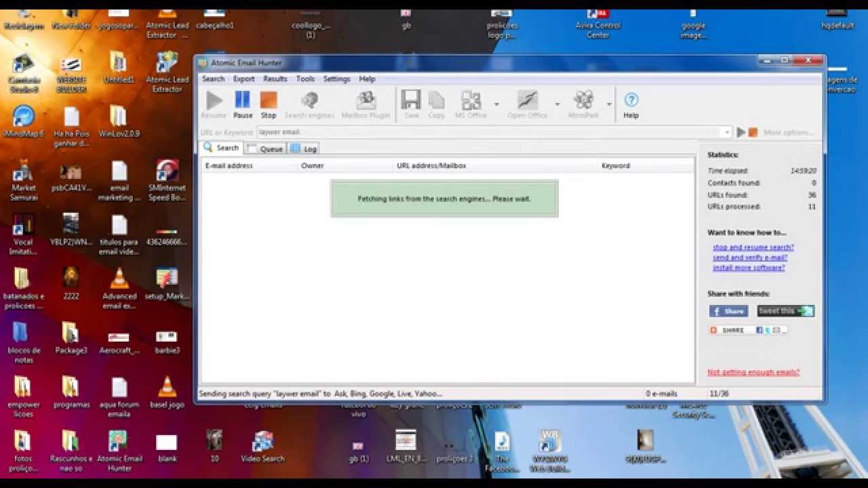Open the Market Samurai desktop icon
Image resolution: width=868 pixels, height=488 pixels.
23,180
